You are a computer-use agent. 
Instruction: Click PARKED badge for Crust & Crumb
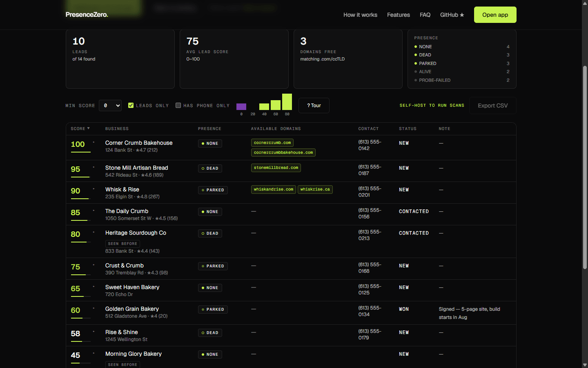point(213,266)
